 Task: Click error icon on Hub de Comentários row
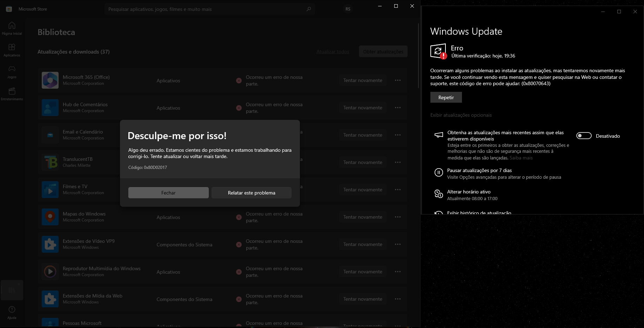tap(239, 108)
